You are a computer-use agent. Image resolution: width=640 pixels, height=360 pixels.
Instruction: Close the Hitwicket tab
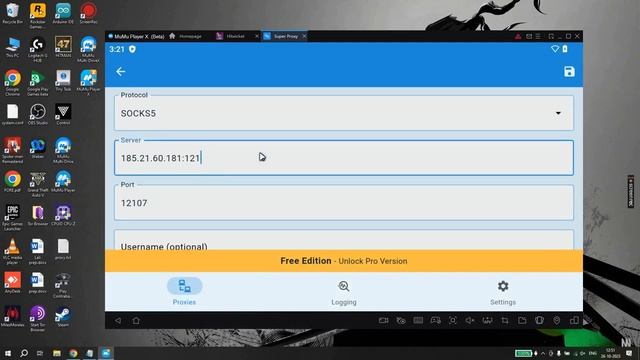tap(256, 36)
